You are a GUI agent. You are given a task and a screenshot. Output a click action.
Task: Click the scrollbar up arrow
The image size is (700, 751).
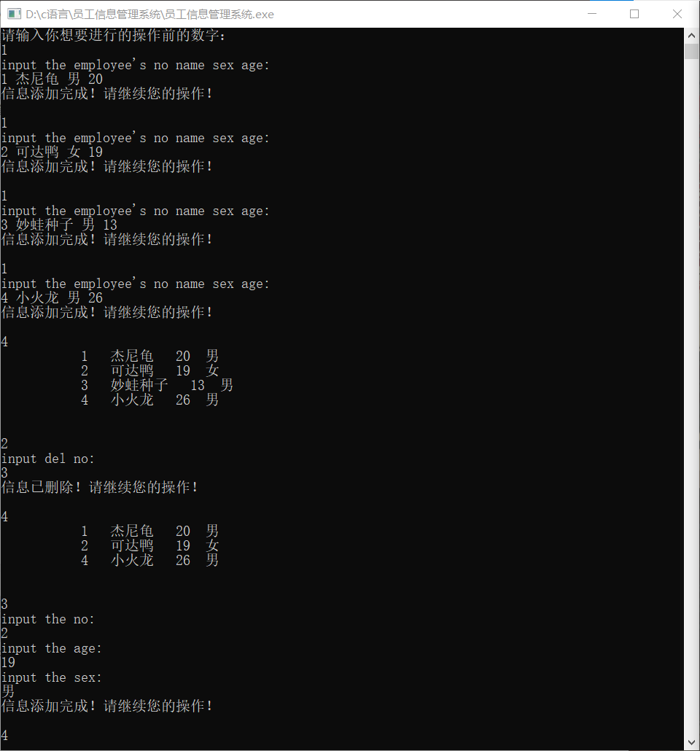pos(691,36)
